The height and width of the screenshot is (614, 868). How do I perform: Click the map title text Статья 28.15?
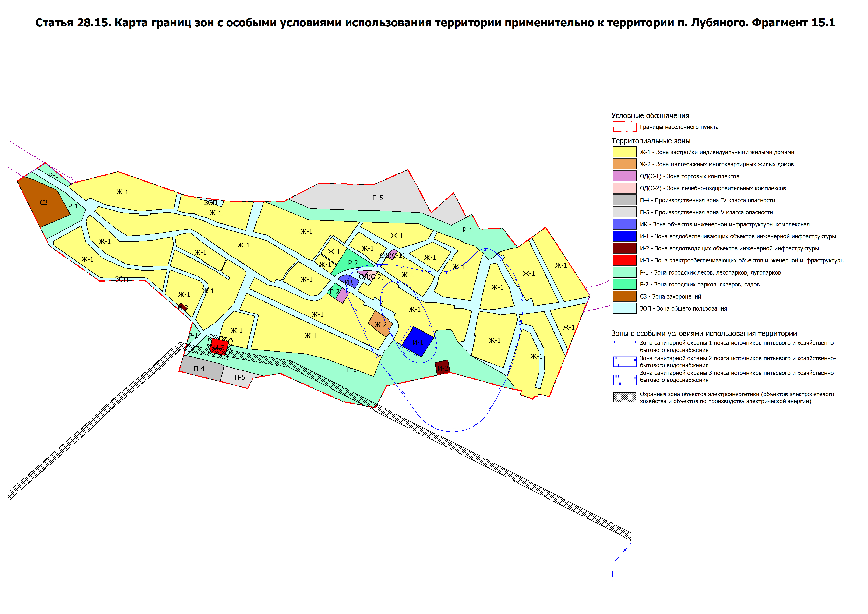click(435, 23)
